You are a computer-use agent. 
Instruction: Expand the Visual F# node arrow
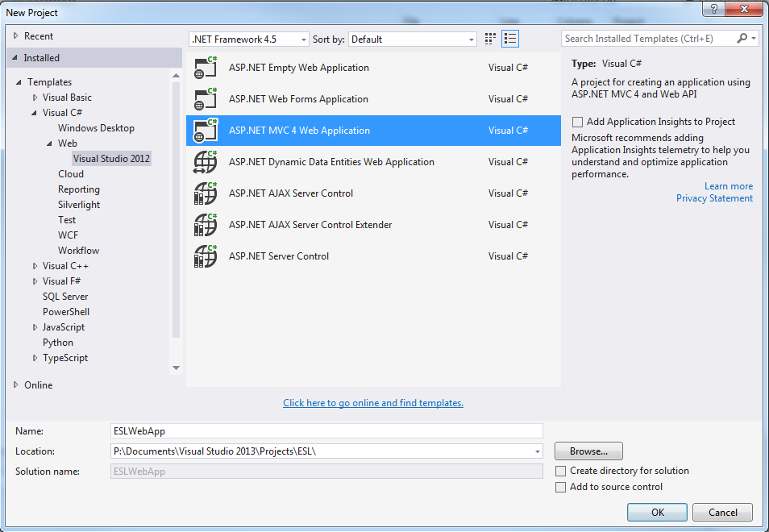(35, 281)
